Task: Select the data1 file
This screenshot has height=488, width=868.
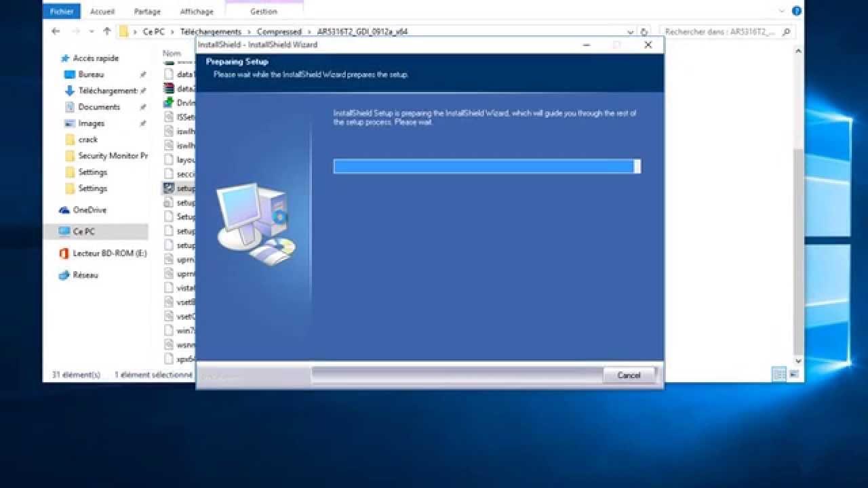Action: pyautogui.click(x=180, y=74)
